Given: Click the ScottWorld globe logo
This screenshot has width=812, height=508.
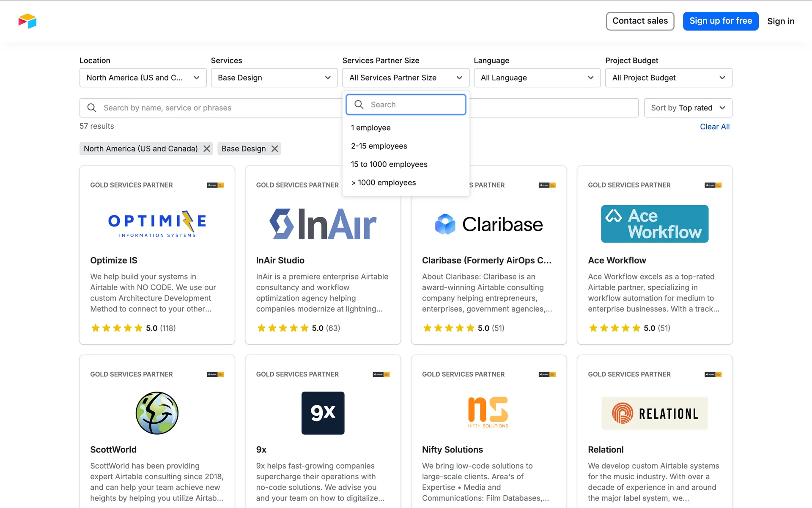Looking at the screenshot, I should click(x=157, y=413).
